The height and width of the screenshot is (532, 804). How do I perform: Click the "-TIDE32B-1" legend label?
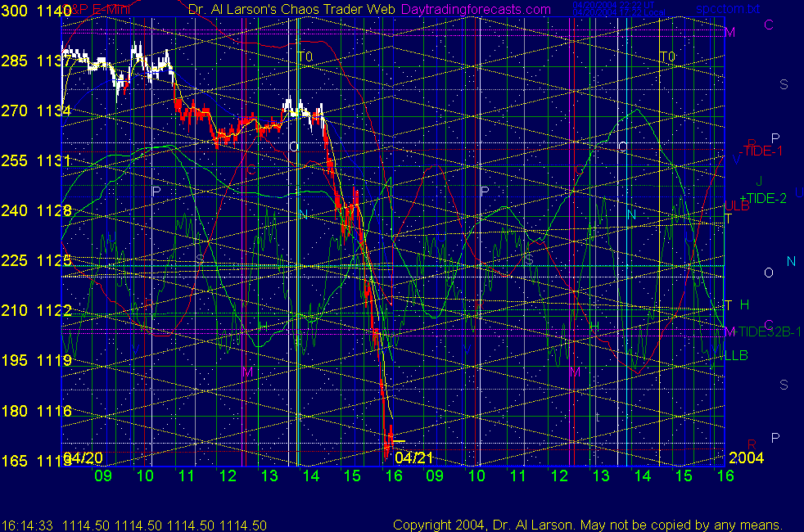click(x=766, y=332)
